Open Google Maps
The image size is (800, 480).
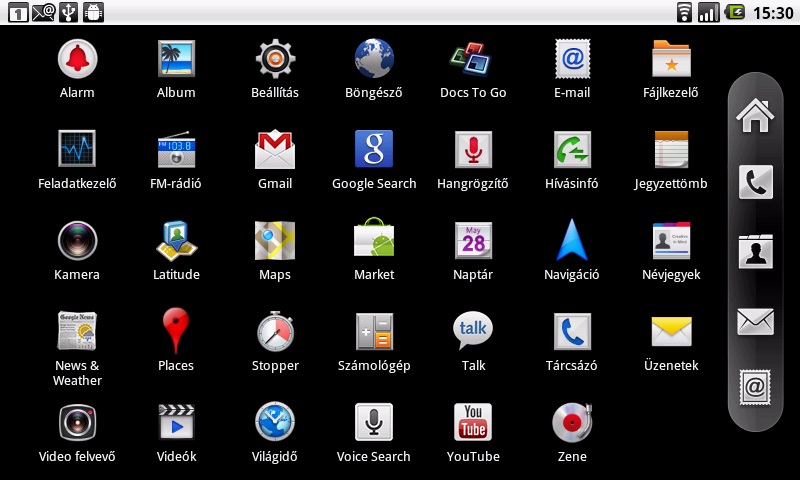coord(275,242)
